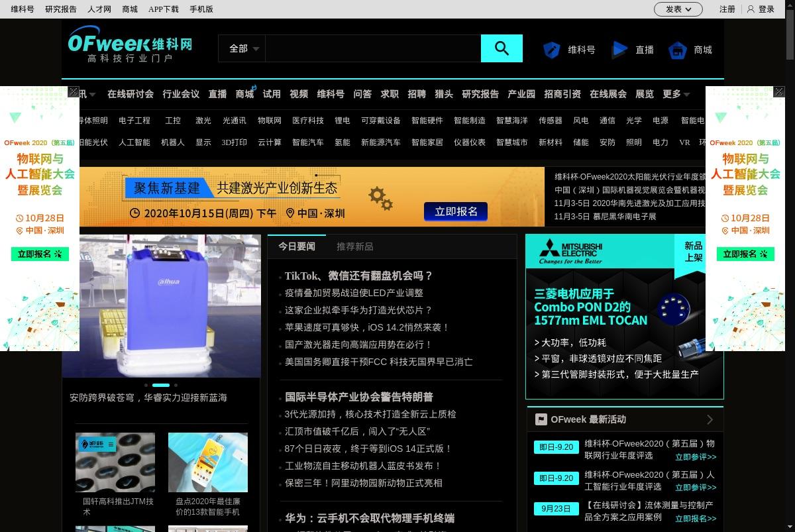This screenshot has width=795, height=532.
Task: Open the 试用 navigation item
Action: pos(272,94)
